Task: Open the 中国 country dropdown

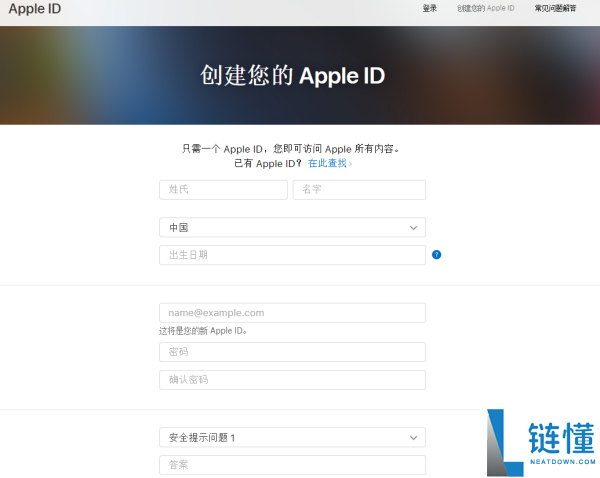Action: click(x=292, y=228)
